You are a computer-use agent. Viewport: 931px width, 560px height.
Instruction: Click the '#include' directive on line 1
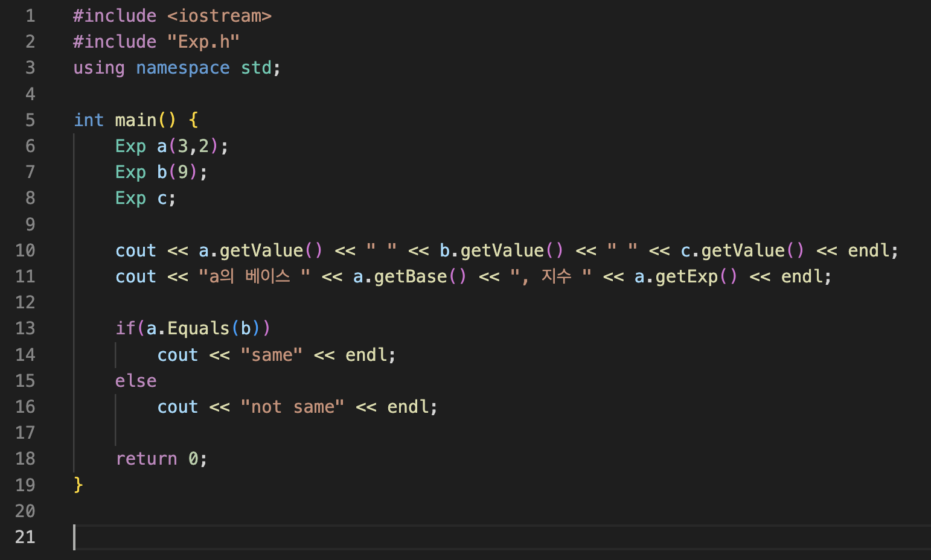pyautogui.click(x=115, y=16)
